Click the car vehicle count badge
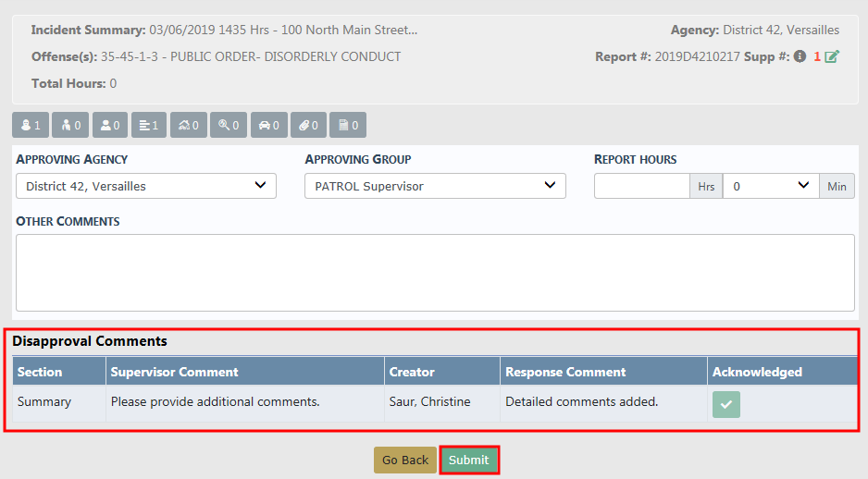The height and width of the screenshot is (479, 868). coord(268,125)
